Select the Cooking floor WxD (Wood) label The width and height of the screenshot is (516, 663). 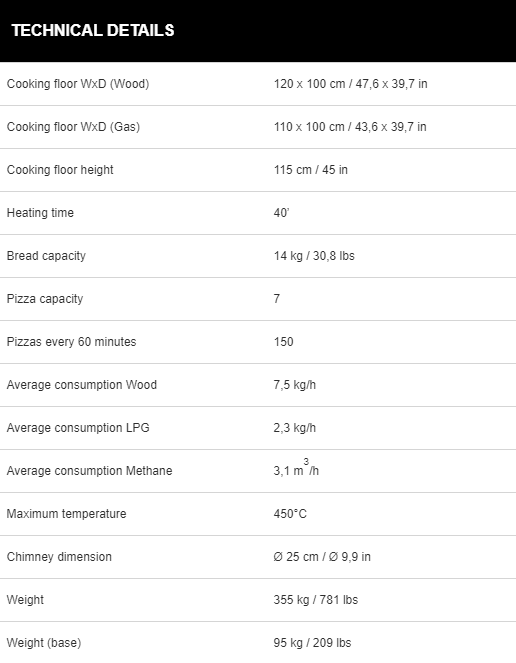(x=78, y=84)
